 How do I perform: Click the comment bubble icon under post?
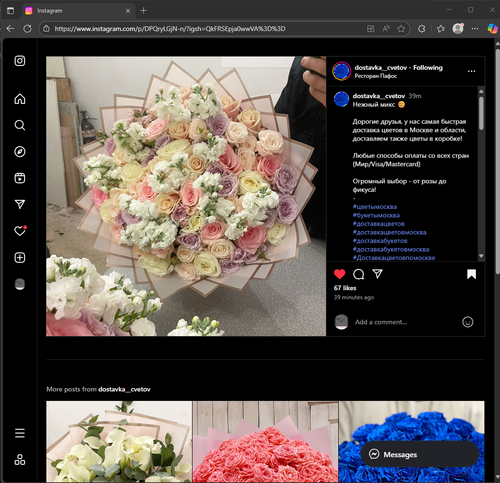(358, 274)
